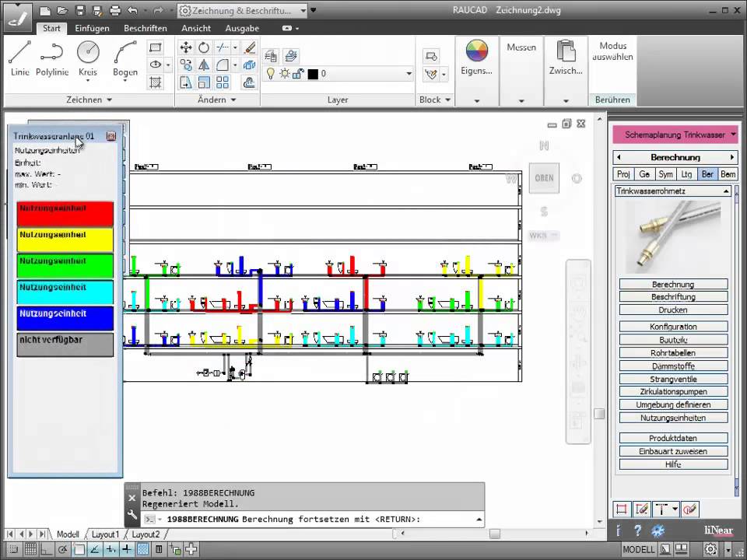747x560 pixels.
Task: Toggle polar tracking in status bar
Action: coord(62,549)
